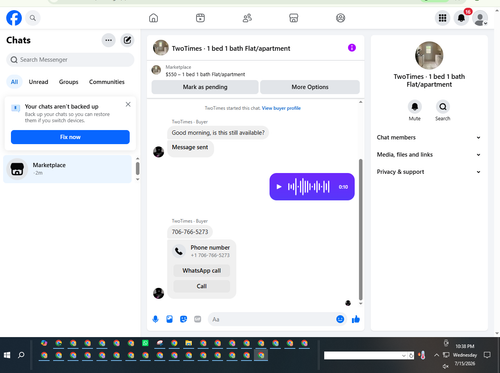
Task: Switch to the Unread tab
Action: click(x=38, y=82)
